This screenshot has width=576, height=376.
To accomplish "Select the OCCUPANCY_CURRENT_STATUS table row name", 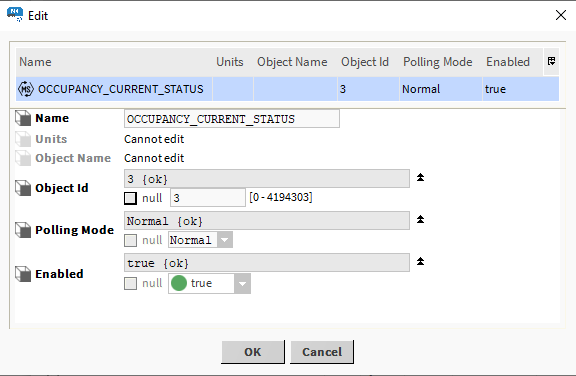I will tap(120, 89).
